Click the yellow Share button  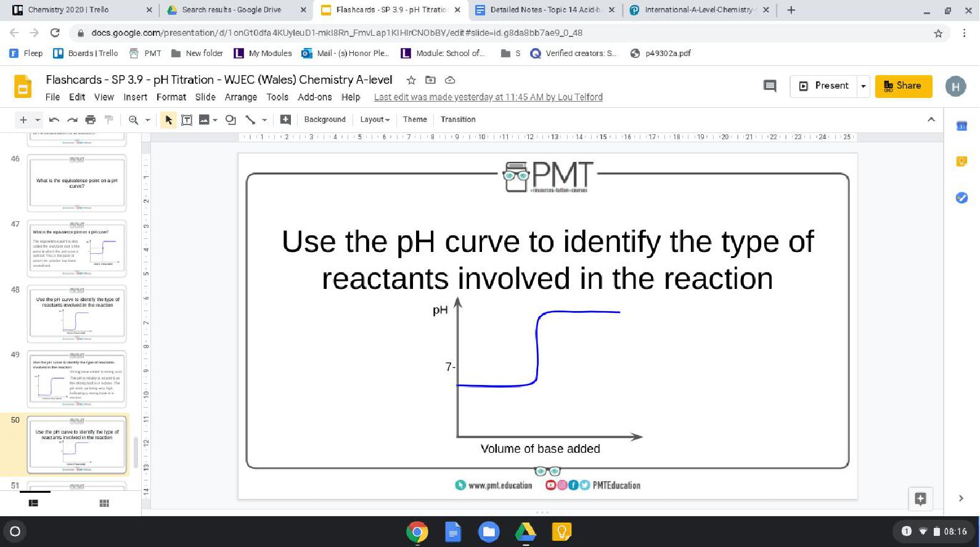click(x=903, y=86)
